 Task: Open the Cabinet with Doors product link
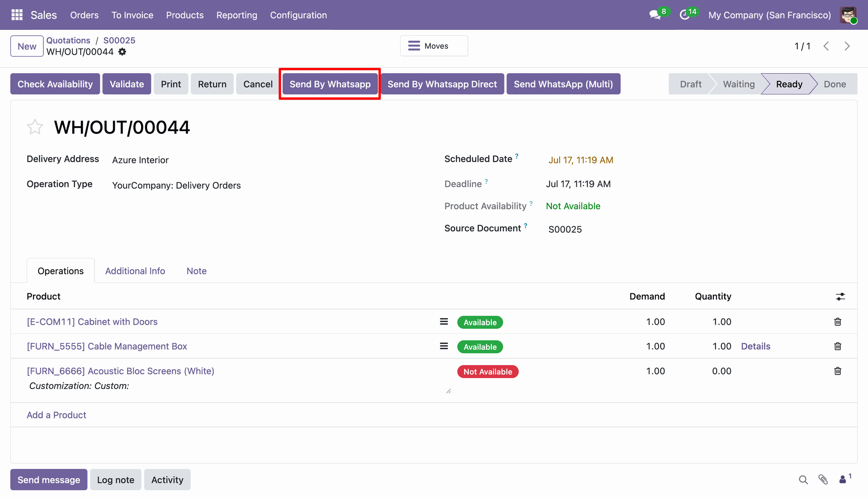92,322
